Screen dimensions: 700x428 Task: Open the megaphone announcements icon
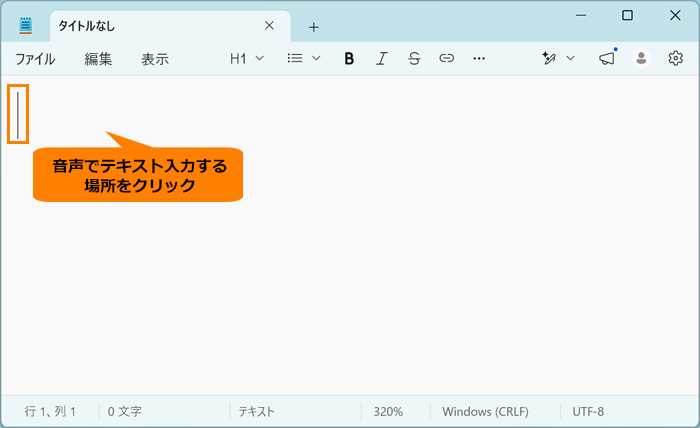607,58
